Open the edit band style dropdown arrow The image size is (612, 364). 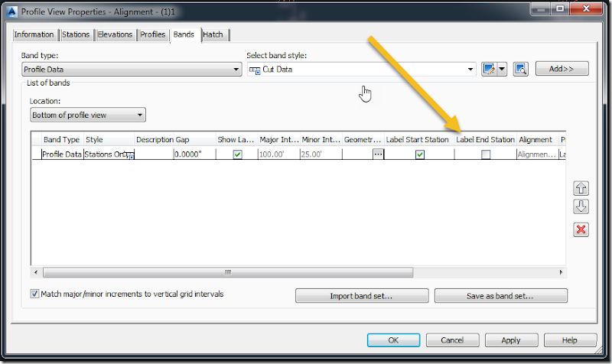click(502, 69)
